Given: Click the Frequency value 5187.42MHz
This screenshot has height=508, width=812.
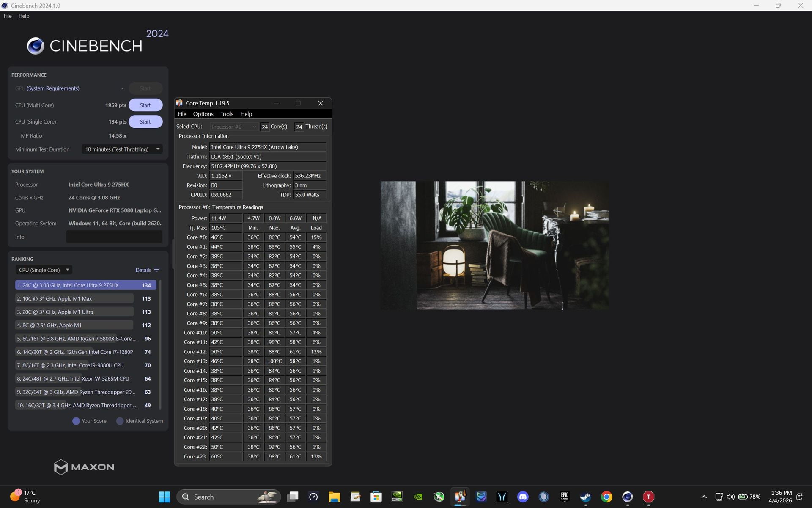Looking at the screenshot, I should pos(268,166).
